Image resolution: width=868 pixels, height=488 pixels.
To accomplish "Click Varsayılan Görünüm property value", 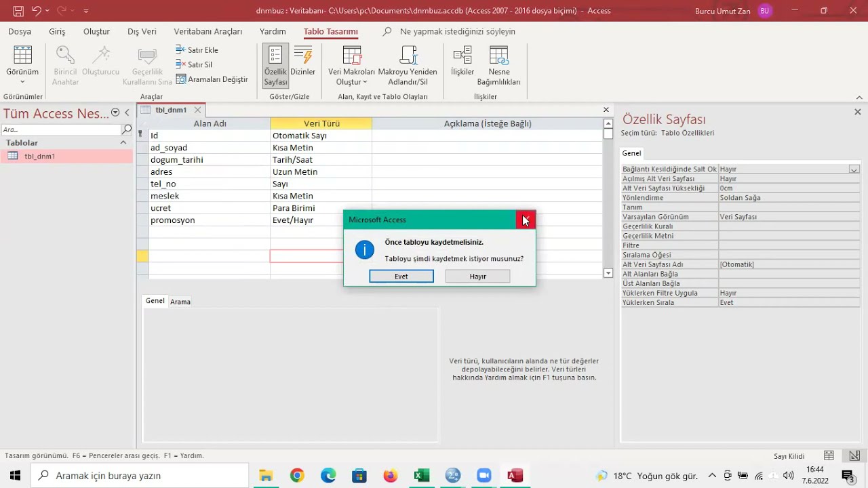I will click(789, 217).
